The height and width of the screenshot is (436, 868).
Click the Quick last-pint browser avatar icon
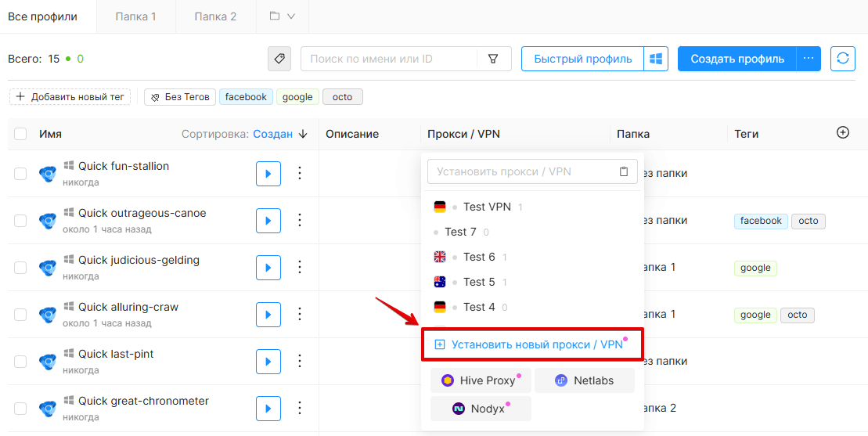click(48, 362)
